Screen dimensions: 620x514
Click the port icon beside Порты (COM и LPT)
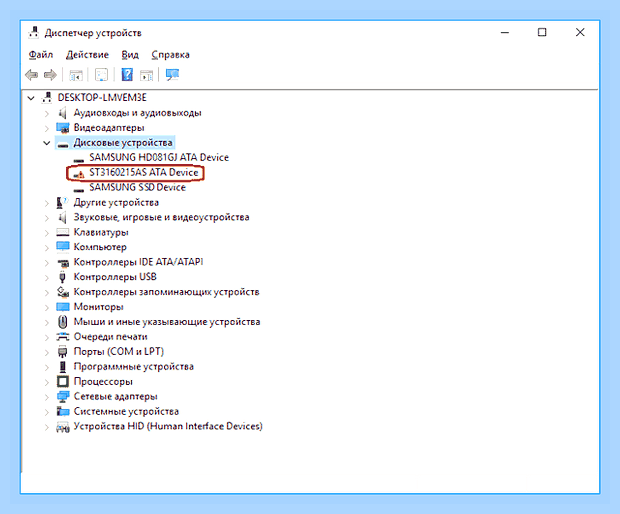tap(62, 352)
